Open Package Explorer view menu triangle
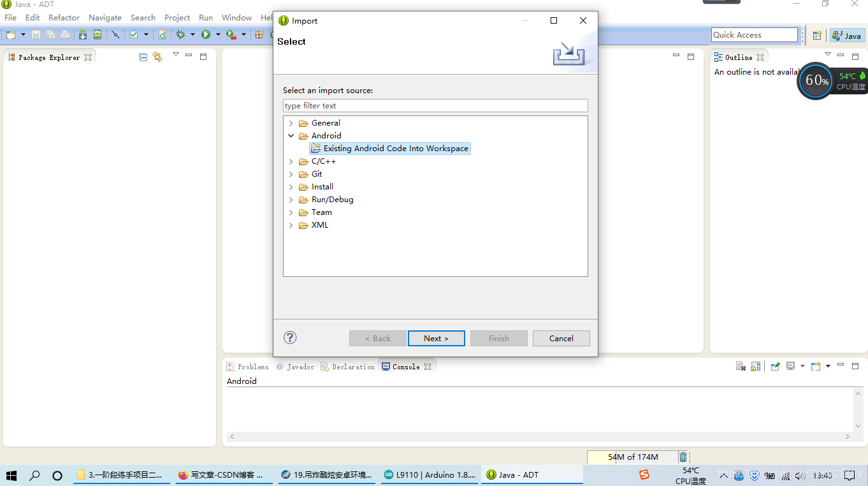 (176, 55)
